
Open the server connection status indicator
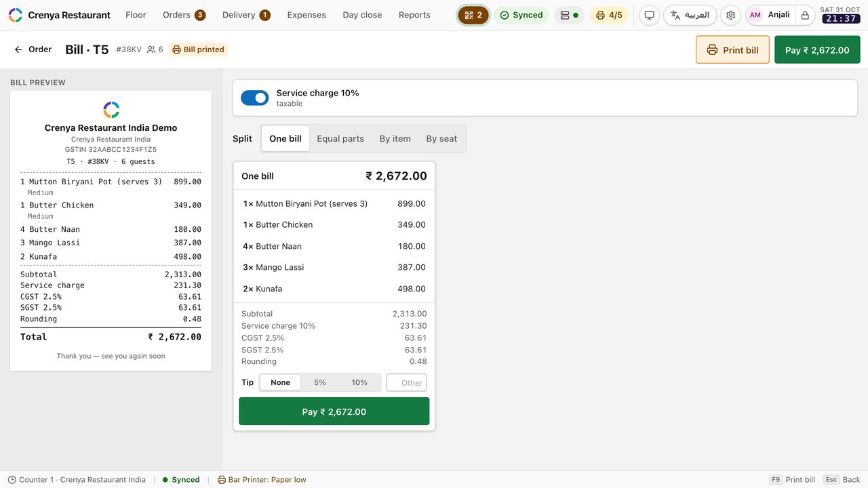(x=570, y=15)
